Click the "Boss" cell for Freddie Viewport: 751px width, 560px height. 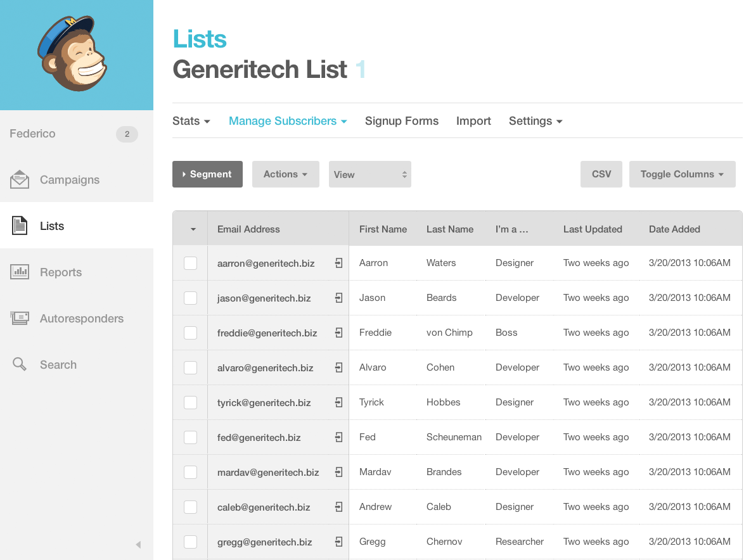point(506,333)
